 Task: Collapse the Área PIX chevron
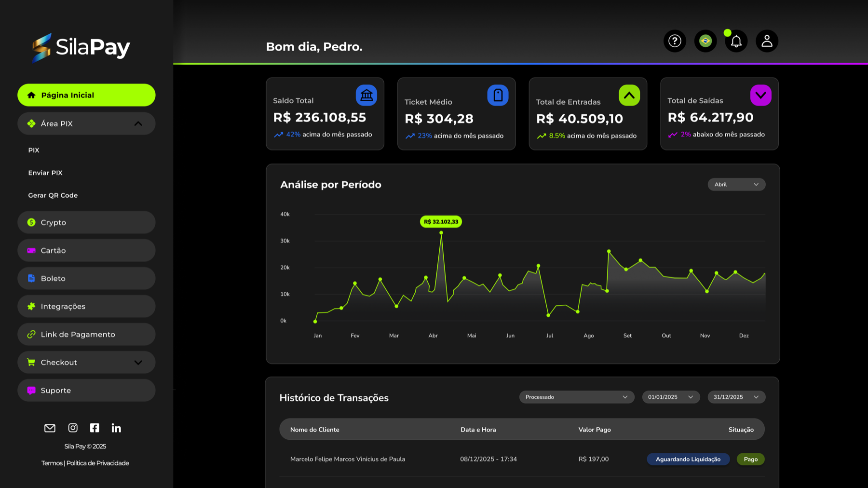point(138,123)
